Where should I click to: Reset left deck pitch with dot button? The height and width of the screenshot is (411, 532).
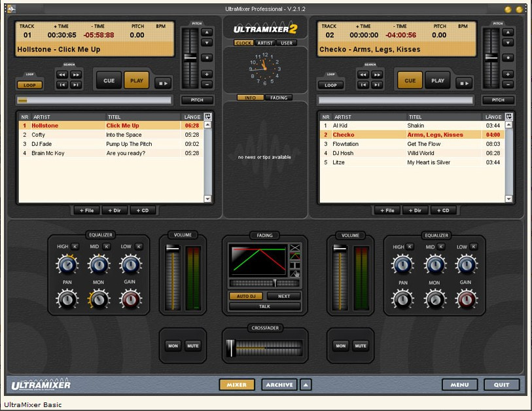pyautogui.click(x=207, y=58)
